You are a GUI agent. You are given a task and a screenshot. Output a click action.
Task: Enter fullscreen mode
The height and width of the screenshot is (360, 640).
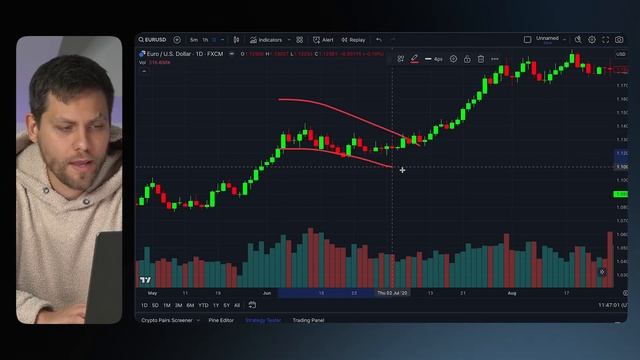pos(606,40)
